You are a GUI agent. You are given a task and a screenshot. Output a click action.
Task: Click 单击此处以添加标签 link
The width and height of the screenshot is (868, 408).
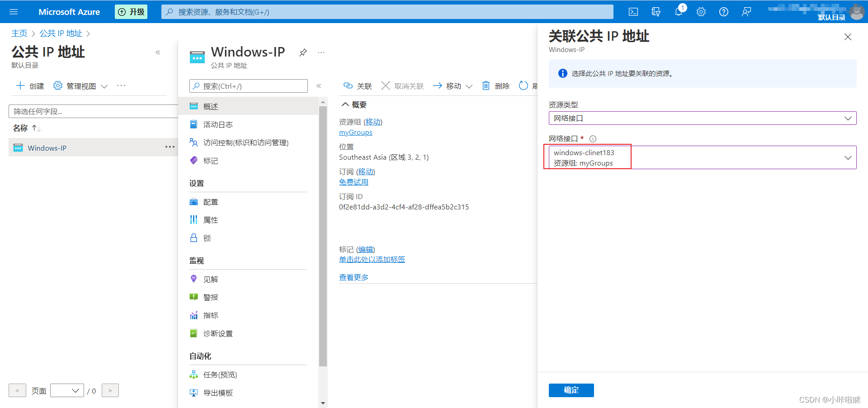(372, 259)
